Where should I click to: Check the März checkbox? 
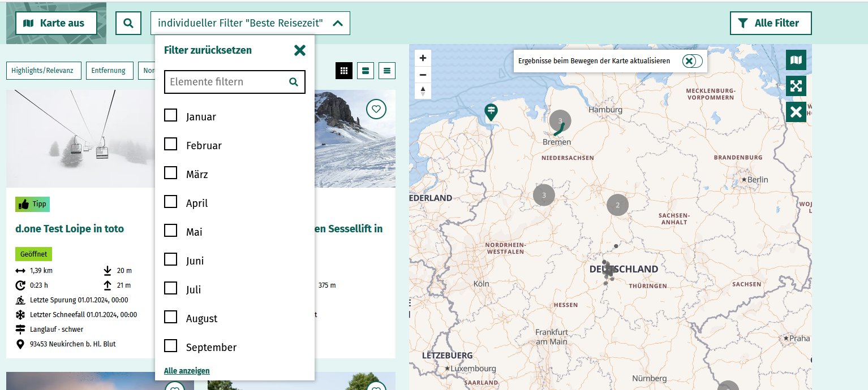pyautogui.click(x=170, y=172)
